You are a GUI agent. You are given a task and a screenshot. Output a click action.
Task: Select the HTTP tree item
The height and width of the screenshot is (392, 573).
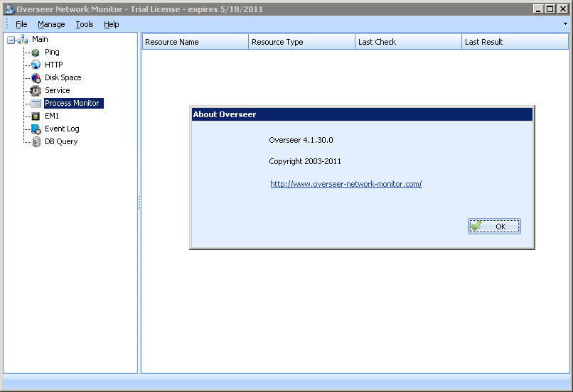[54, 65]
